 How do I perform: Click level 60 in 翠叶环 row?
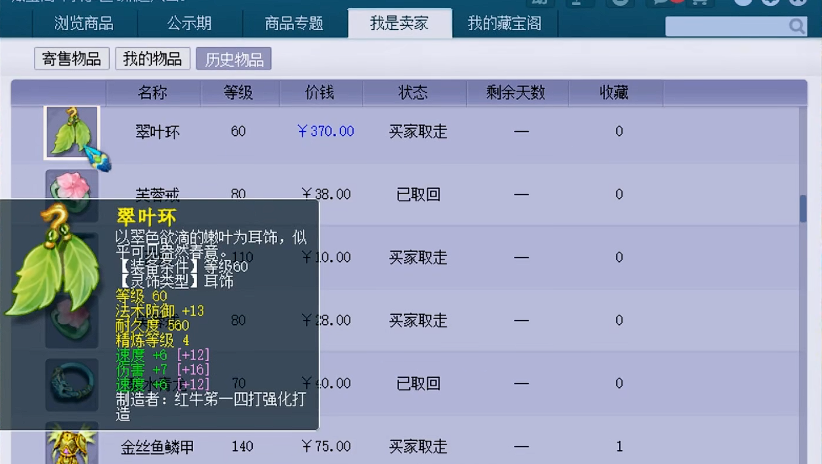pyautogui.click(x=239, y=131)
